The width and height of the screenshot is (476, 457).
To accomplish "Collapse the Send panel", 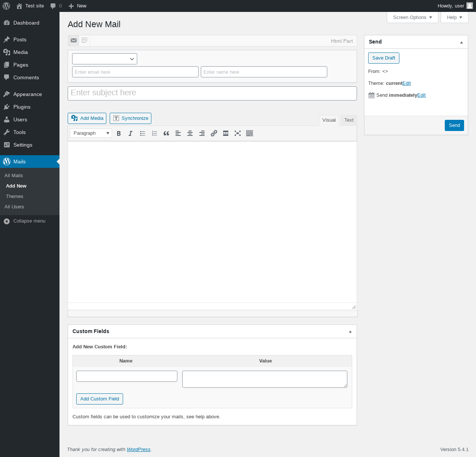I will tap(461, 42).
